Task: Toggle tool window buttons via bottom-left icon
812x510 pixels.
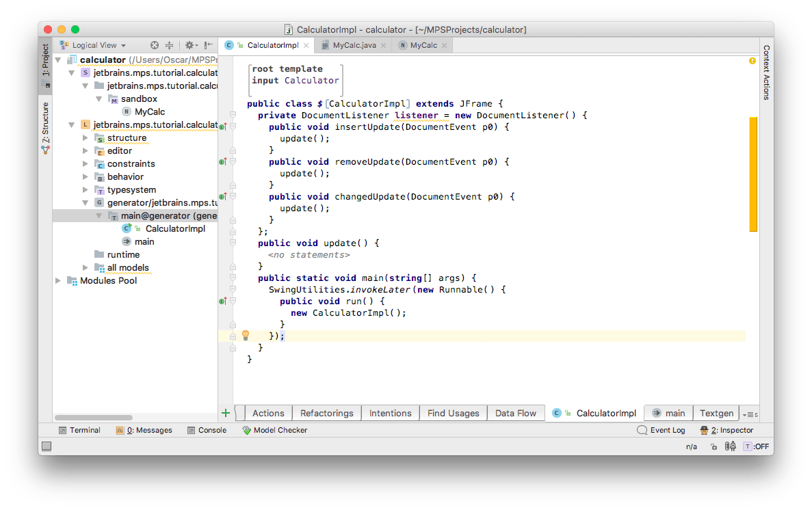Action: pos(47,446)
